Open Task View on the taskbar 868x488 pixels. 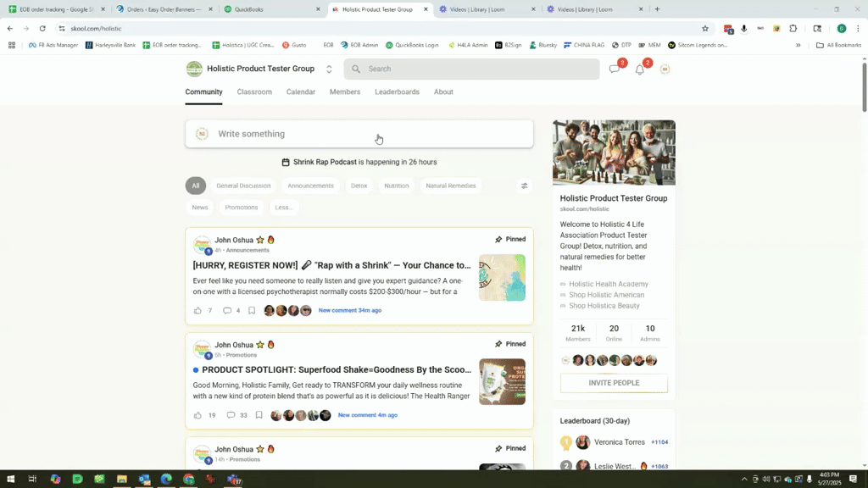point(32,480)
